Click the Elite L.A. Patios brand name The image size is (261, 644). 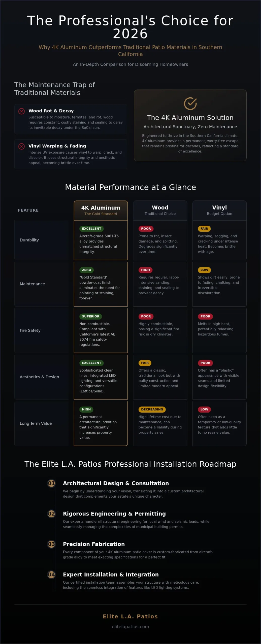[130, 616]
